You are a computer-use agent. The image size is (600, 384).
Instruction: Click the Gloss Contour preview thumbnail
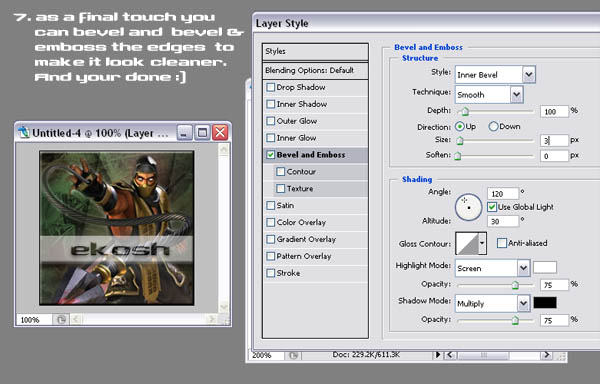click(467, 243)
